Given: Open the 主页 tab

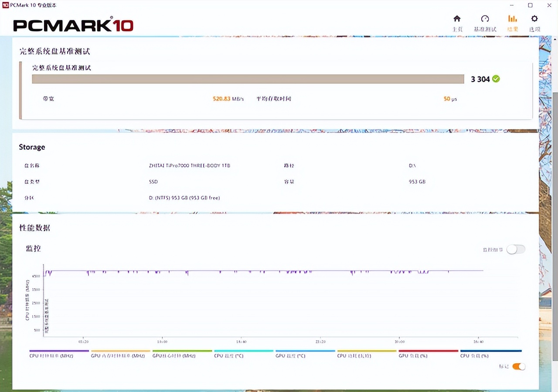Looking at the screenshot, I should pos(457,24).
